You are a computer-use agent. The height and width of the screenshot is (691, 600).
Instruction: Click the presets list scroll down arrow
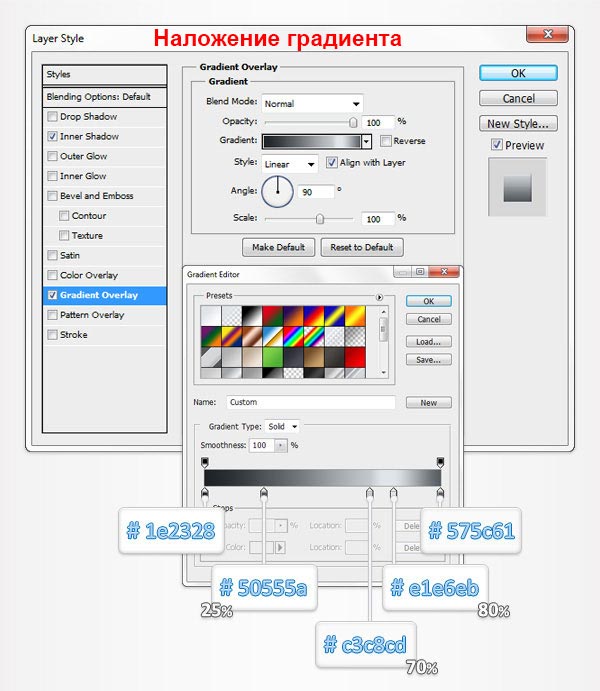click(x=384, y=372)
